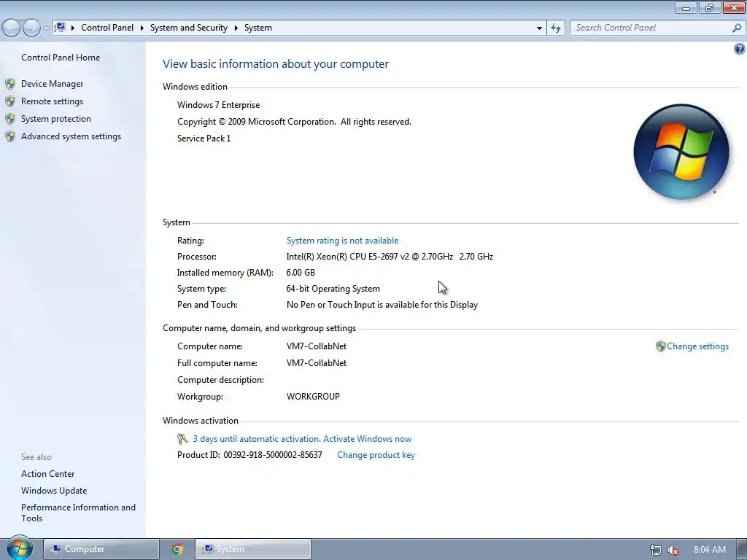The height and width of the screenshot is (560, 747).
Task: Select the System taskbar button
Action: pos(253,549)
